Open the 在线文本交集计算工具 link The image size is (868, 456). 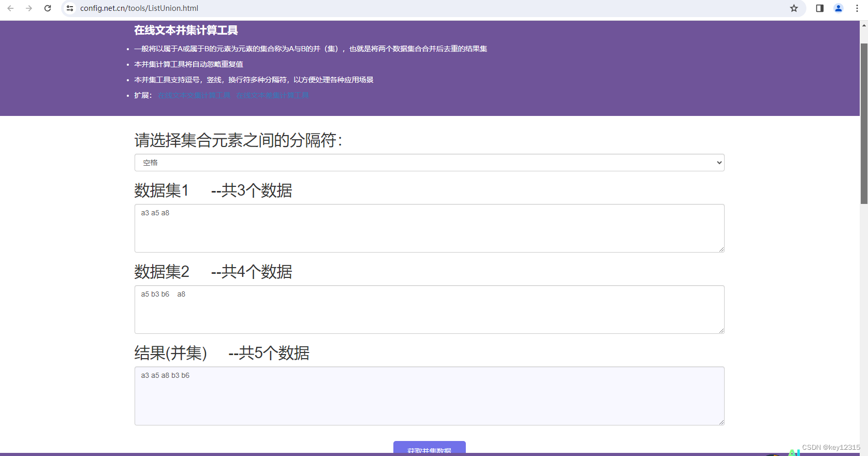point(194,95)
